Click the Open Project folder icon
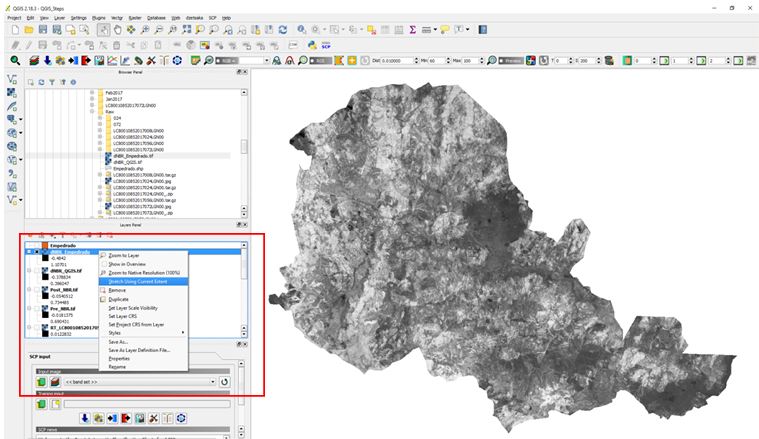This screenshot has height=439, width=759. 28,31
